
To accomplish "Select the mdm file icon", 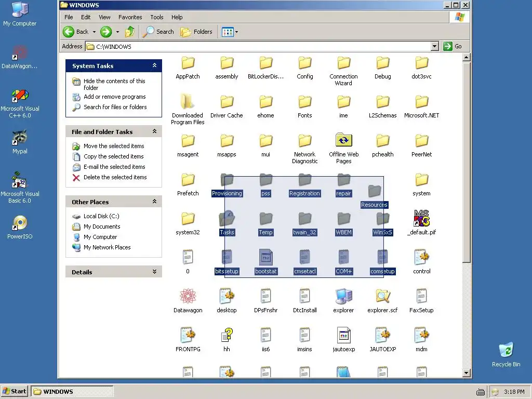I will (421, 335).
